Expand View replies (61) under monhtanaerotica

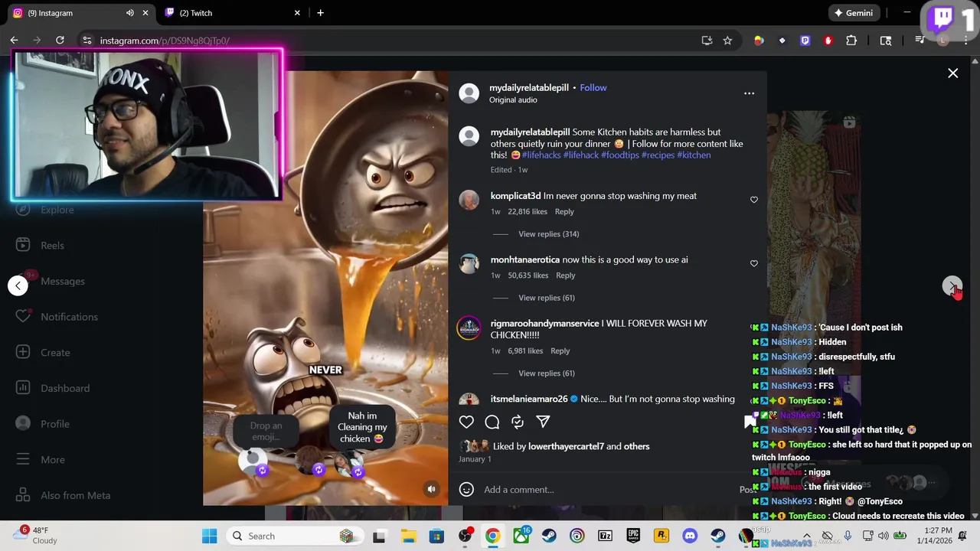tap(546, 298)
